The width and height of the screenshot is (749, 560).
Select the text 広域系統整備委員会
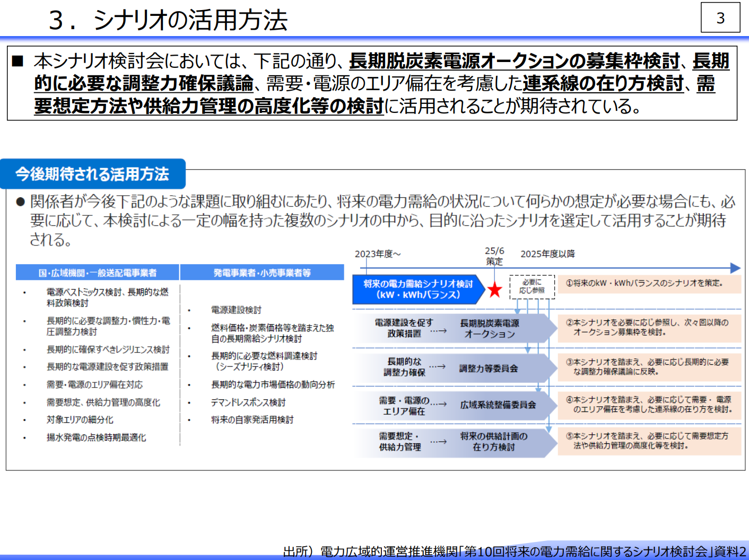[x=498, y=405]
